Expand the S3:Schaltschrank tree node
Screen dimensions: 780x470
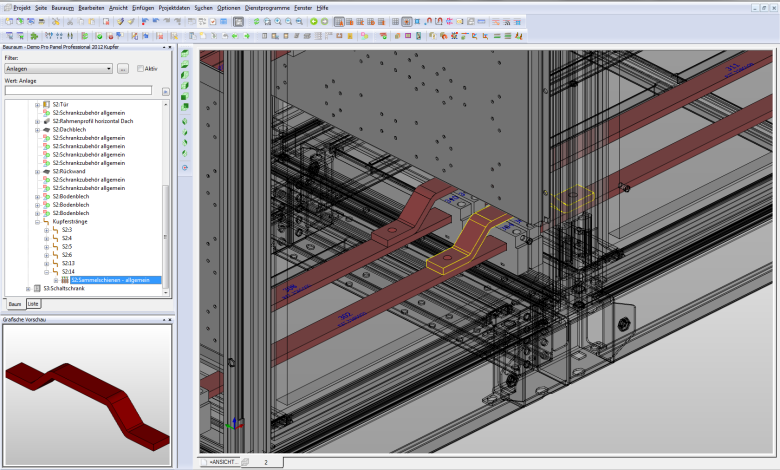coord(28,288)
